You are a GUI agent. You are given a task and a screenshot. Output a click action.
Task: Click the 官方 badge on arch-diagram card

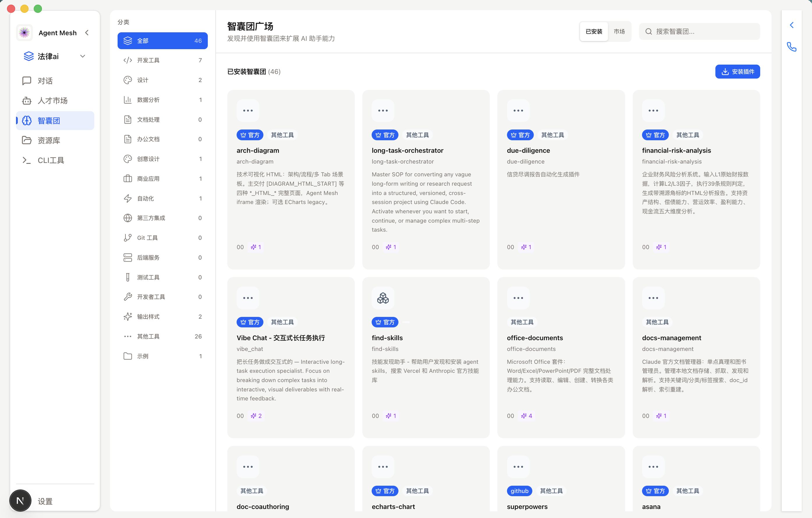pos(250,135)
